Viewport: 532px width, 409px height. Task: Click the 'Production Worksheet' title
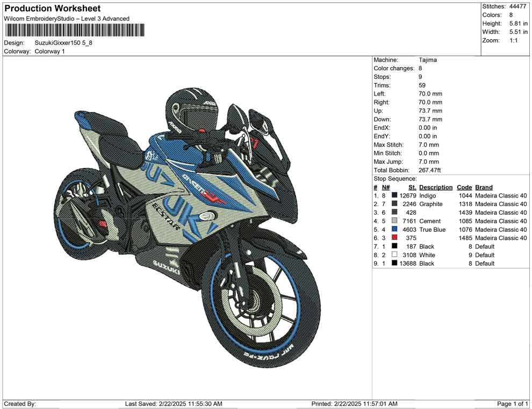53,9
